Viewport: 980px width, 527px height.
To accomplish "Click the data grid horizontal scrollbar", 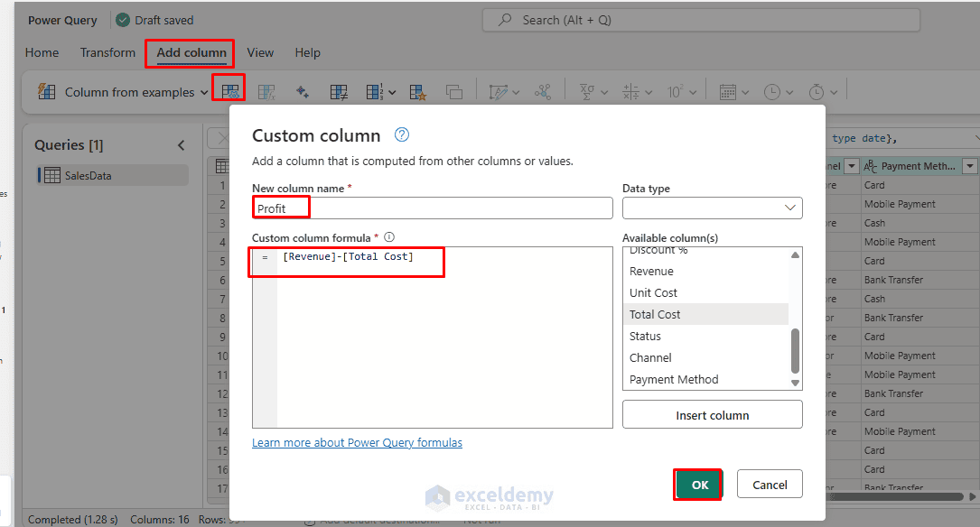I will pos(896,497).
